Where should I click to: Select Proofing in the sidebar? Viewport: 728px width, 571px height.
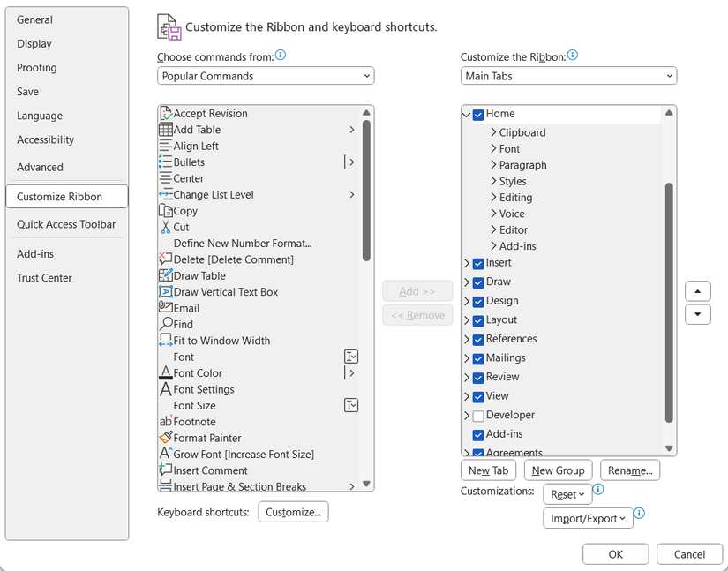pos(36,68)
